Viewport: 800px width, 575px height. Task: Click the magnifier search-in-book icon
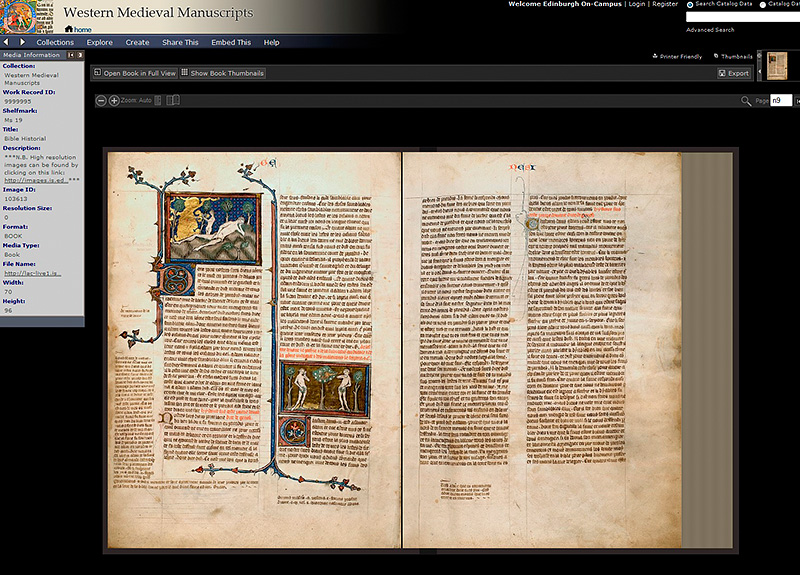click(746, 101)
